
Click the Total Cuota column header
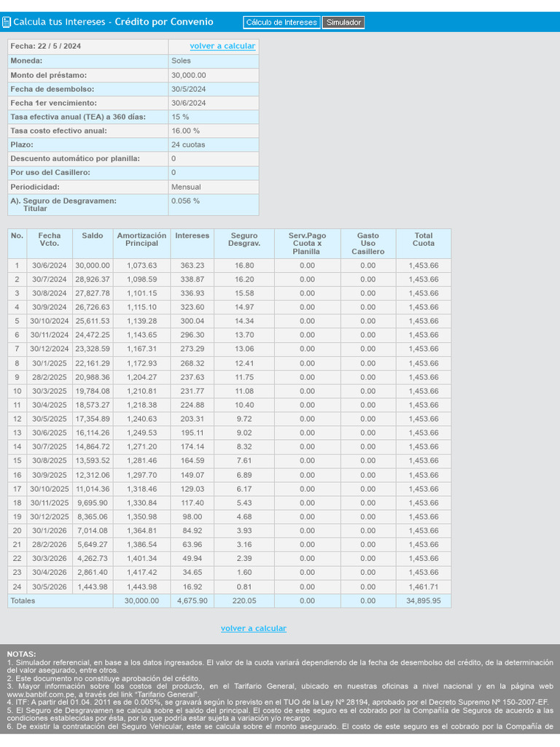click(423, 239)
